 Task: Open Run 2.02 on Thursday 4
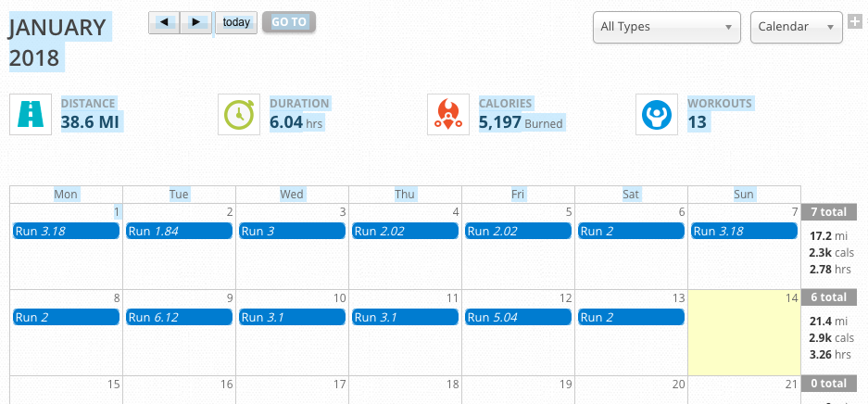405,232
